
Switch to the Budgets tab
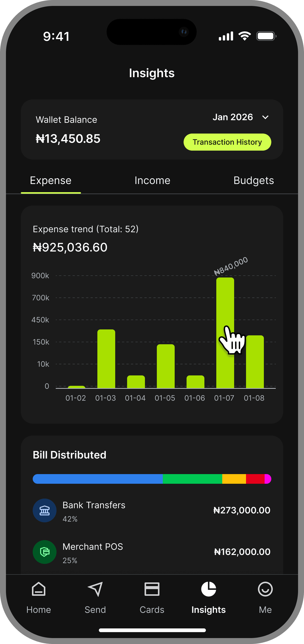[253, 181]
